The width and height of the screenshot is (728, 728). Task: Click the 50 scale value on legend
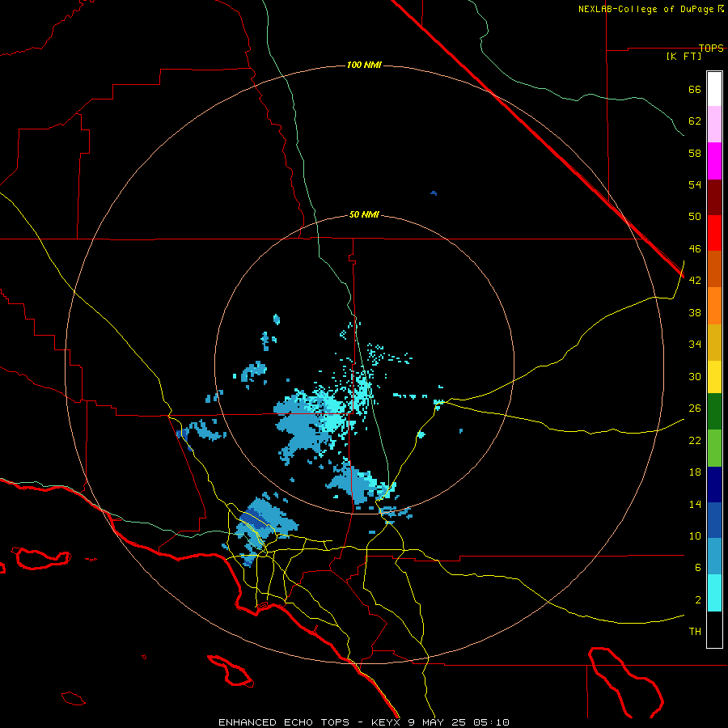tap(695, 217)
